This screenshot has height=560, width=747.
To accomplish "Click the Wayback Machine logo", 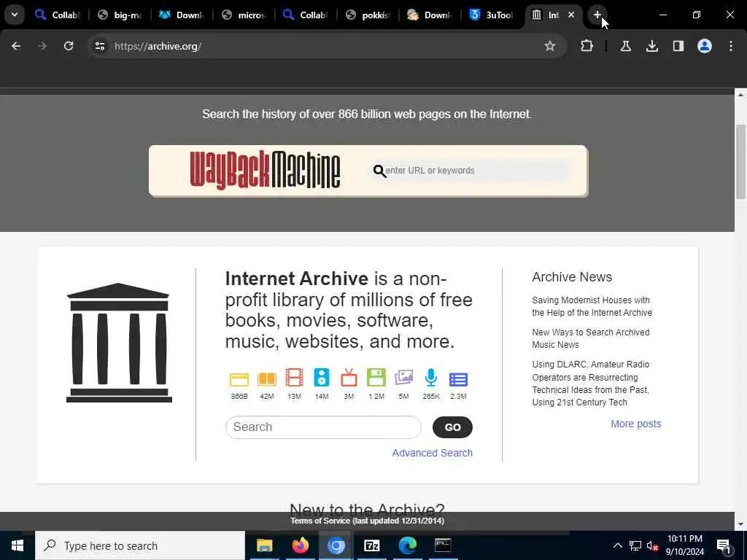I will 265,170.
